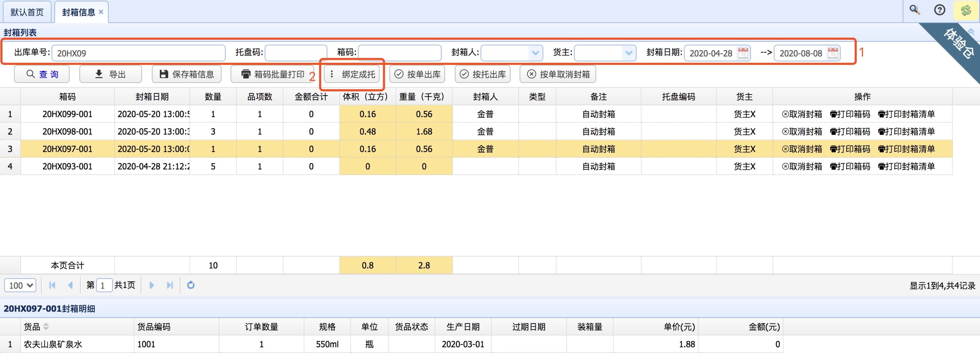Print box code for 20HX097-001
The width and height of the screenshot is (980, 364).
[850, 149]
